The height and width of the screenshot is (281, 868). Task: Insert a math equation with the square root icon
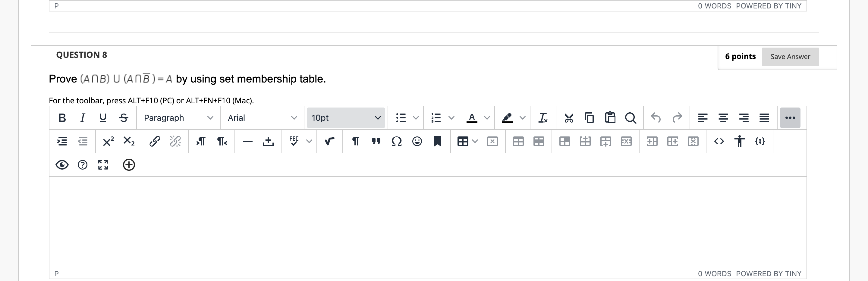pos(329,141)
